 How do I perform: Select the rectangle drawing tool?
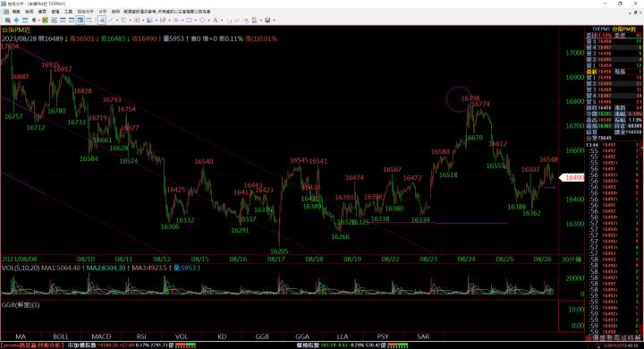(x=189, y=20)
